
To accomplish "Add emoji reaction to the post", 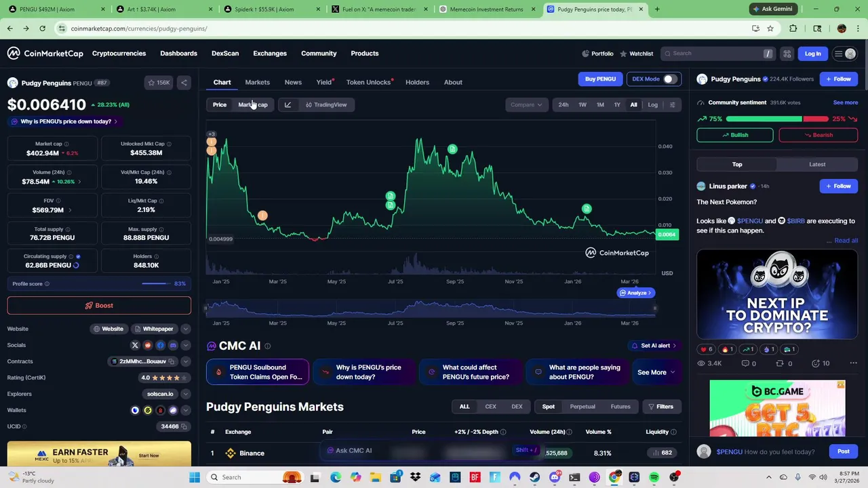I will [821, 363].
